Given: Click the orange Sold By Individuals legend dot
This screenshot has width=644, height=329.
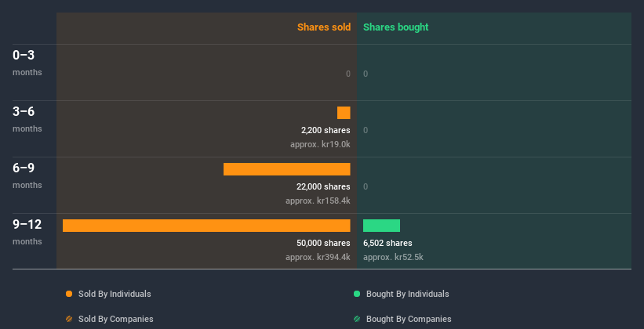Looking at the screenshot, I should [x=69, y=294].
